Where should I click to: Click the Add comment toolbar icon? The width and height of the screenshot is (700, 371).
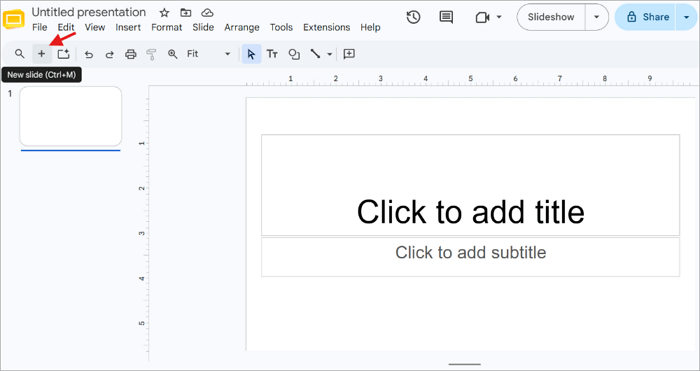tap(349, 54)
